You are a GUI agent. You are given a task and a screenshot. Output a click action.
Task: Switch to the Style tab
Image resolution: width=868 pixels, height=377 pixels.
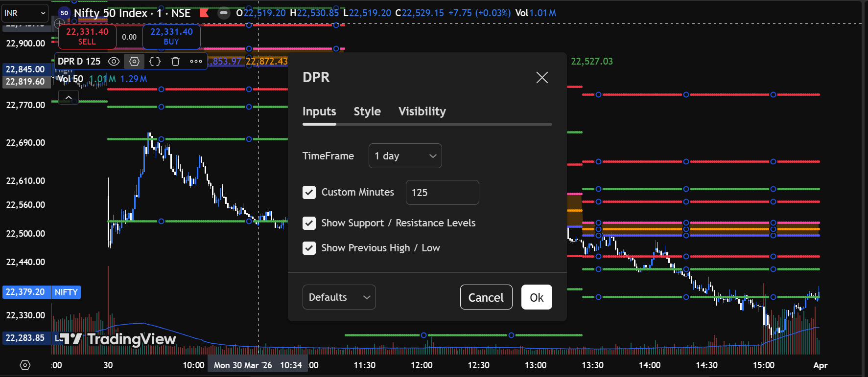click(367, 111)
